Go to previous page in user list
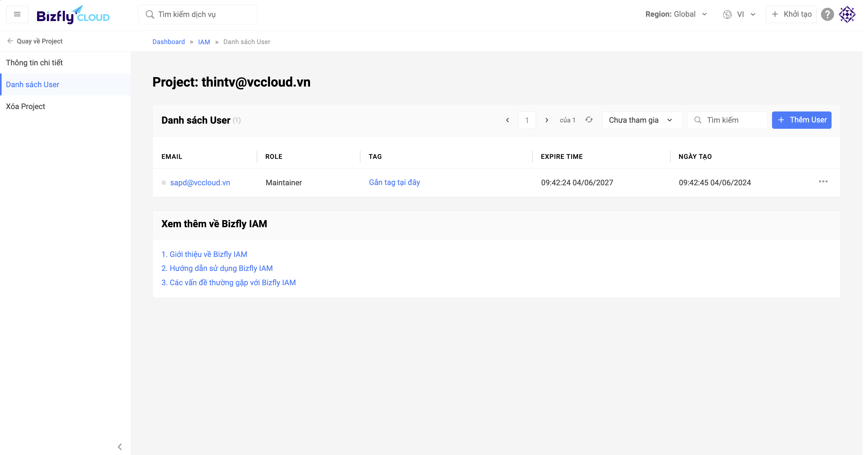868x455 pixels. point(507,120)
